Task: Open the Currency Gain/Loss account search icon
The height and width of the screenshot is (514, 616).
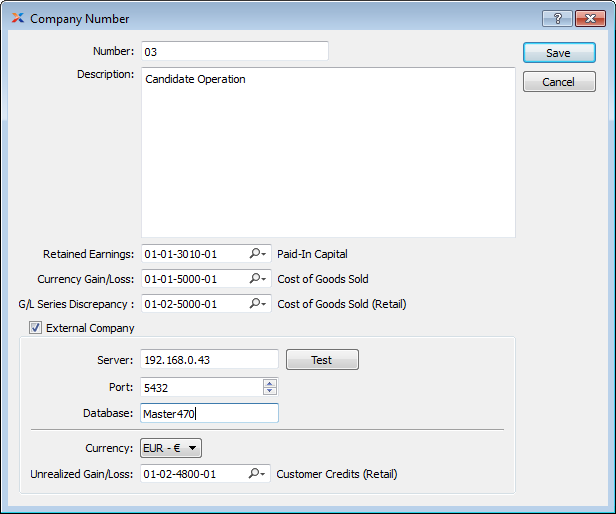Action: [257, 279]
